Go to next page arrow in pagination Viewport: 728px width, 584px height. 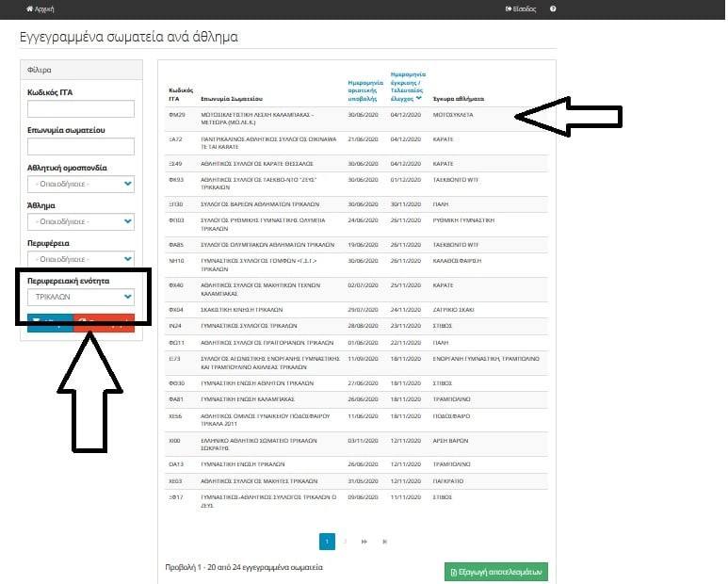(364, 542)
